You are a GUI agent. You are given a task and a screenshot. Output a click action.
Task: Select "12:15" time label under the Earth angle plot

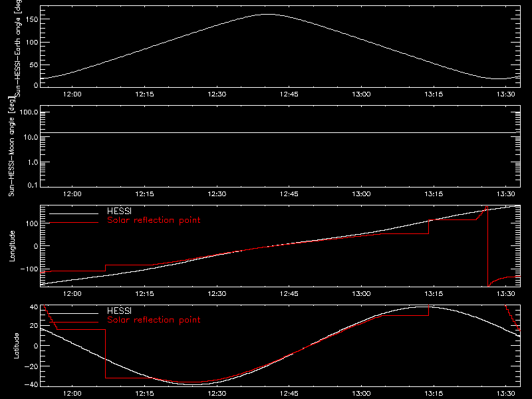(x=144, y=94)
